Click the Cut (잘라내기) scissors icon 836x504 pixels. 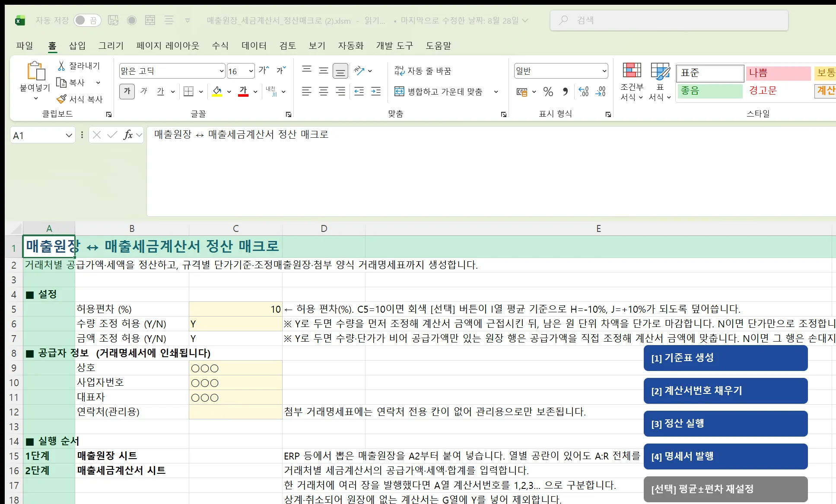[61, 66]
